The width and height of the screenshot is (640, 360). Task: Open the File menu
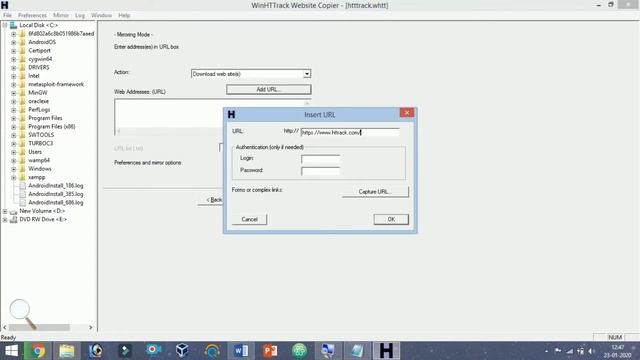tap(7, 15)
